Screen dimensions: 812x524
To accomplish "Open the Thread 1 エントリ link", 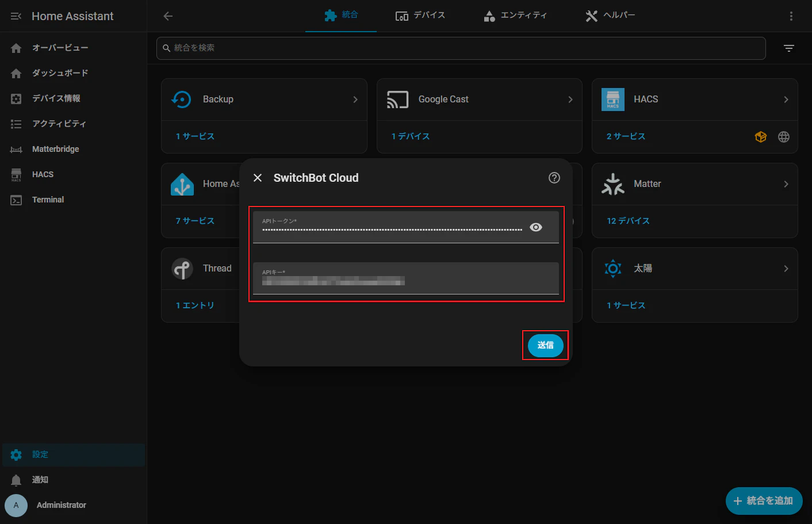I will [195, 305].
